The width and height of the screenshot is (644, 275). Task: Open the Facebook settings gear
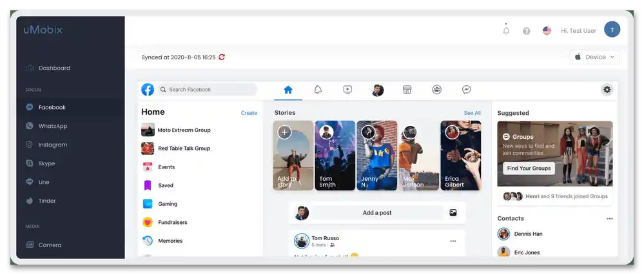pyautogui.click(x=607, y=90)
